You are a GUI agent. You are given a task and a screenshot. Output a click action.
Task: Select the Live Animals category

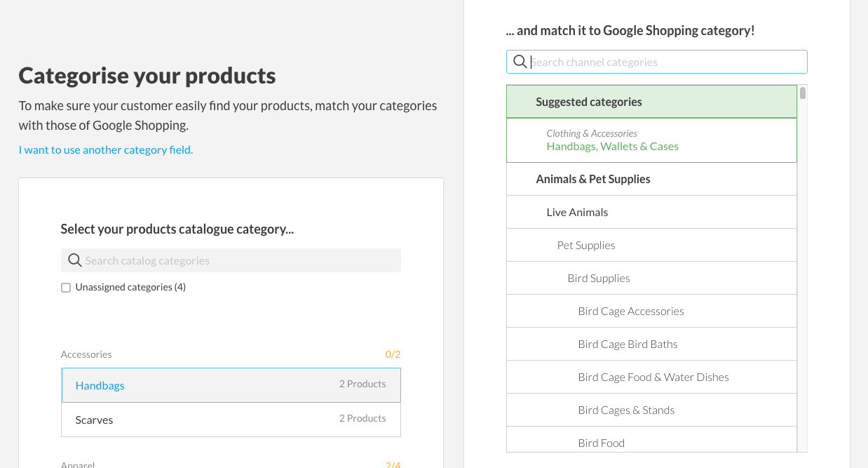click(651, 212)
